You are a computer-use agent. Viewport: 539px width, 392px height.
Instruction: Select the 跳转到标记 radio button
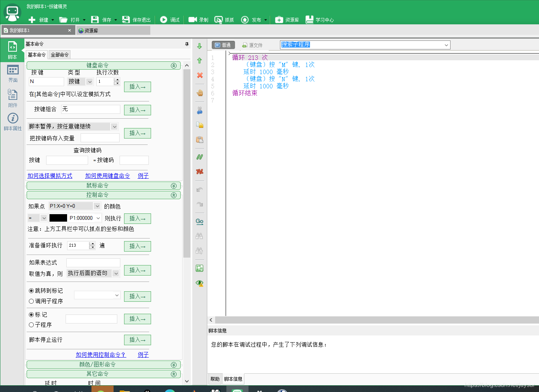click(31, 291)
